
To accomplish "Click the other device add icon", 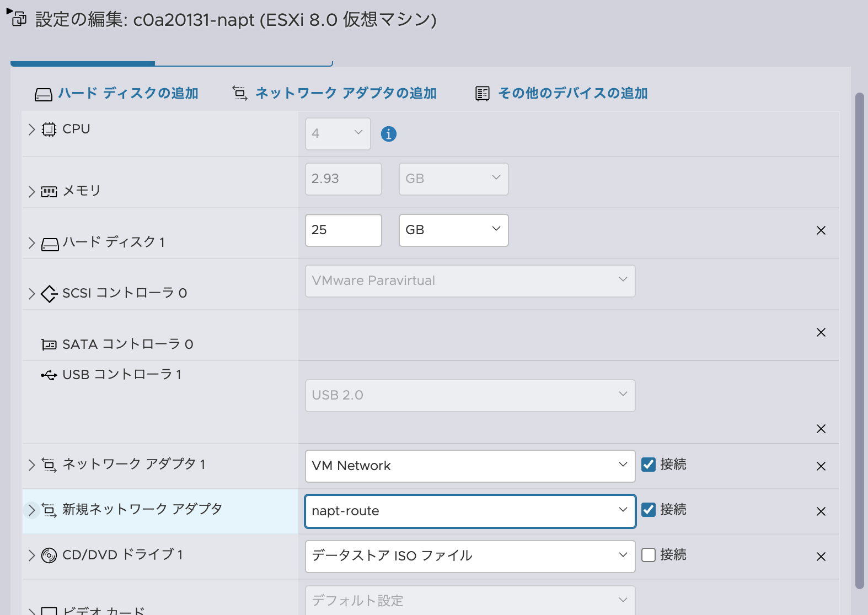I will pyautogui.click(x=483, y=94).
